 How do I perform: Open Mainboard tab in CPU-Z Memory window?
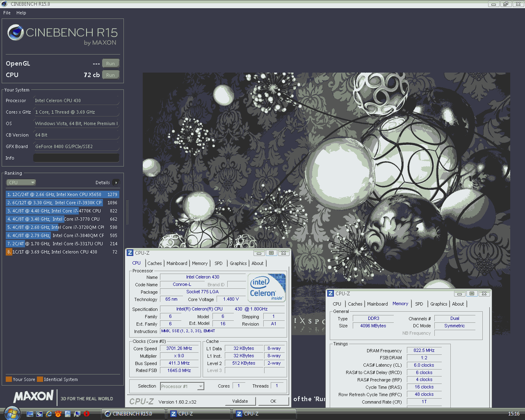(x=377, y=304)
